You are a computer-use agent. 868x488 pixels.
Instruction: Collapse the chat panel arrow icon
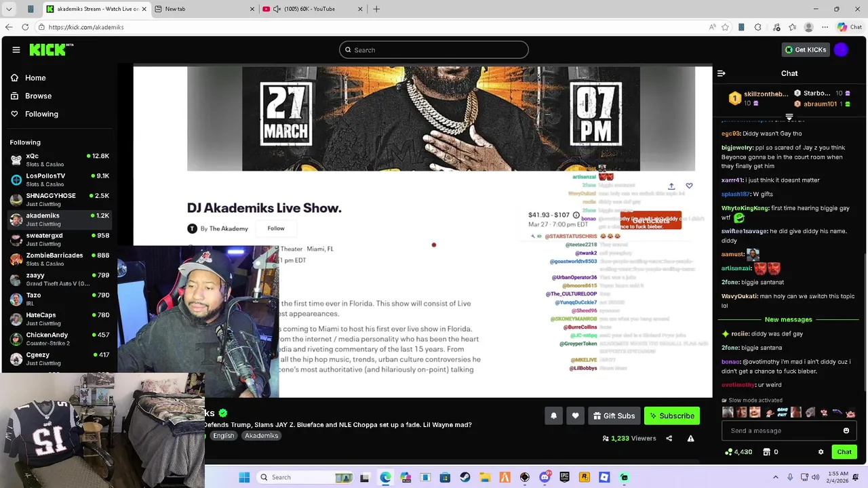click(722, 73)
